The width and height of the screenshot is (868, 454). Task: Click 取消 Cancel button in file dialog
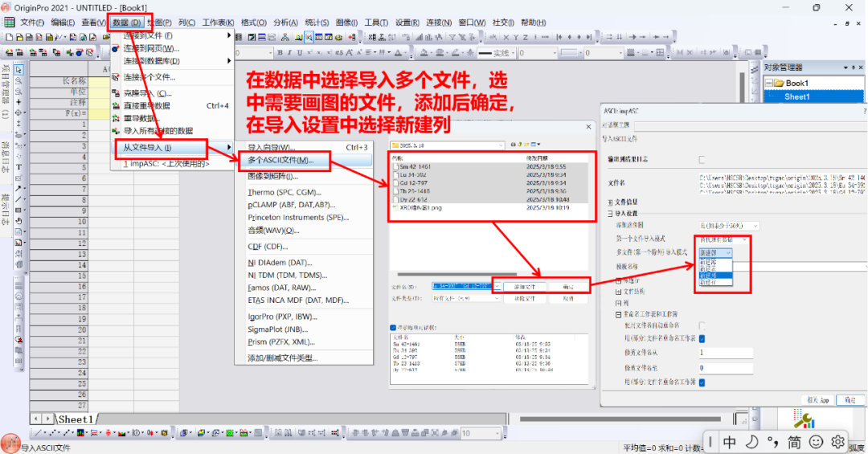[568, 298]
